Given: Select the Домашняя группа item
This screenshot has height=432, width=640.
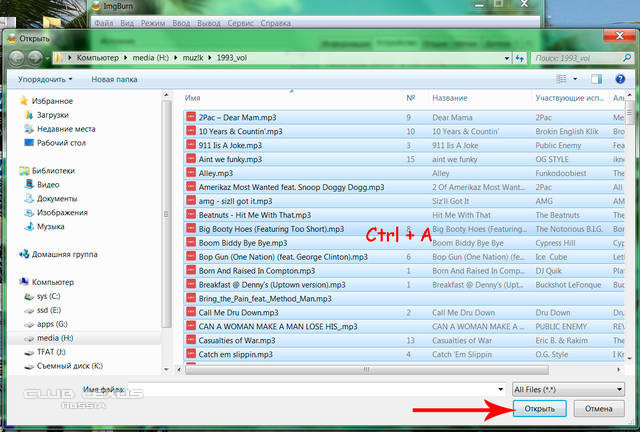Looking at the screenshot, I should pyautogui.click(x=67, y=254).
